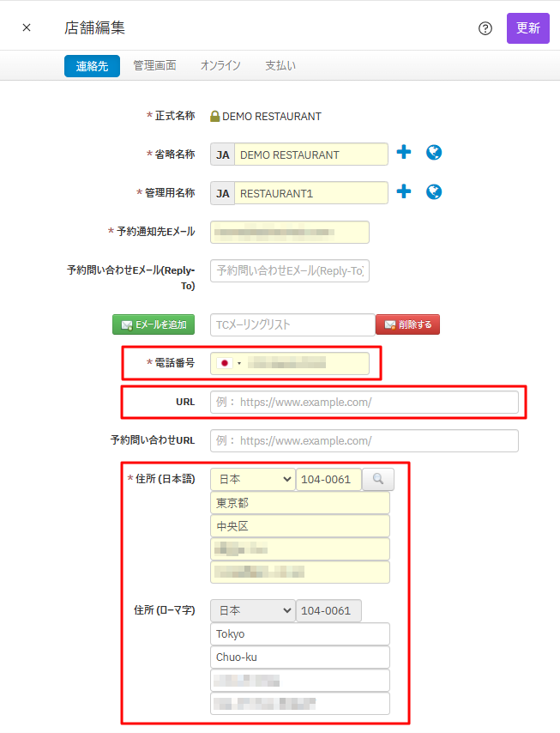Focus the URL input field

coord(364,402)
